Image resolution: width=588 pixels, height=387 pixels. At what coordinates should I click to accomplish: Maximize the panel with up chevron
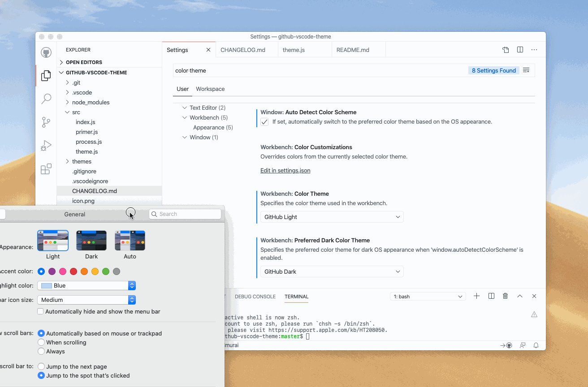pos(520,296)
